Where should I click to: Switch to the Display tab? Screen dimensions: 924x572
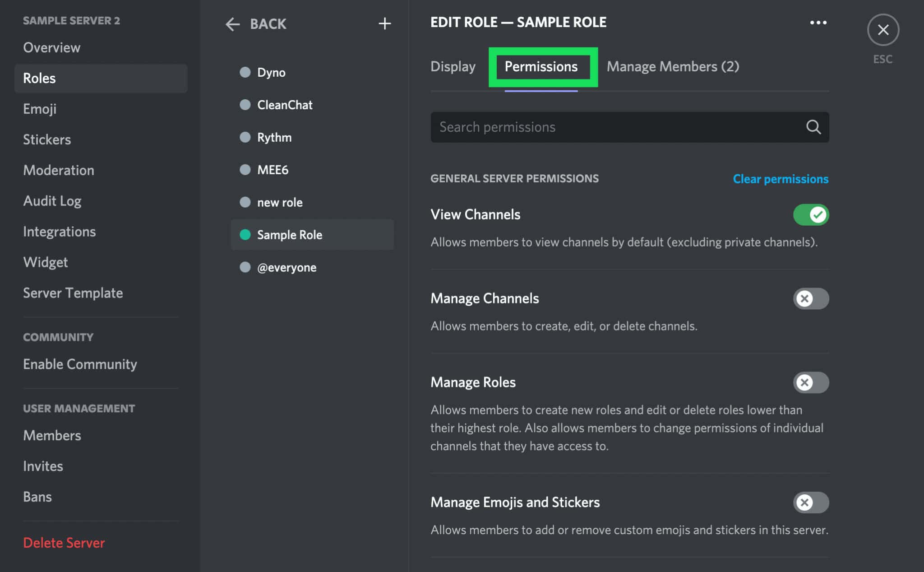(453, 66)
